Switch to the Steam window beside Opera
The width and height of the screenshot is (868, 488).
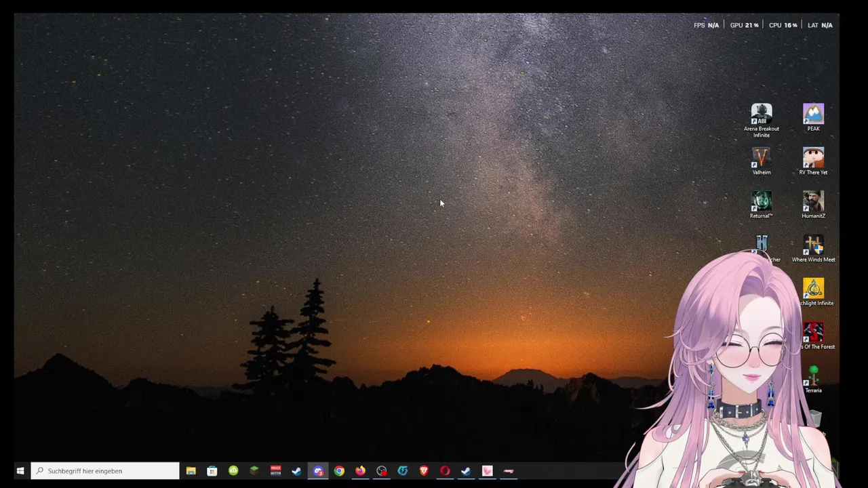click(466, 470)
